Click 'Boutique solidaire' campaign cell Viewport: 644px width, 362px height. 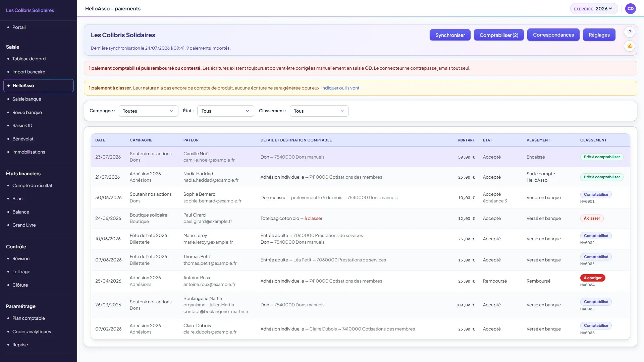point(148,215)
